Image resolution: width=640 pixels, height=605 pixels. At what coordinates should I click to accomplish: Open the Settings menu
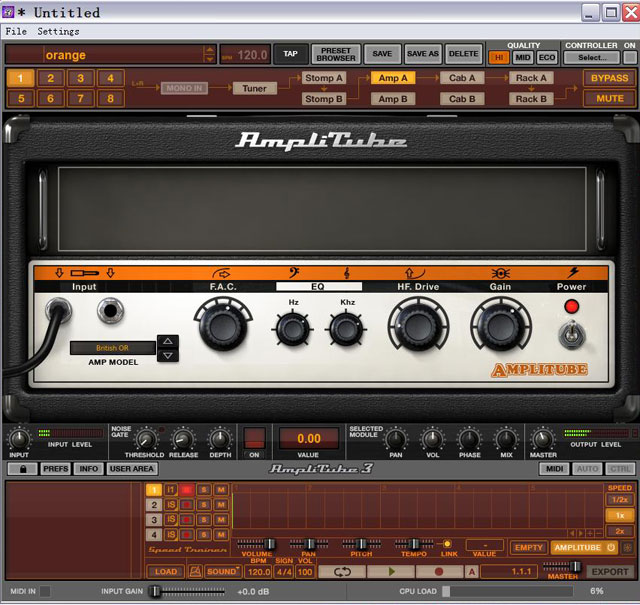pyautogui.click(x=58, y=31)
